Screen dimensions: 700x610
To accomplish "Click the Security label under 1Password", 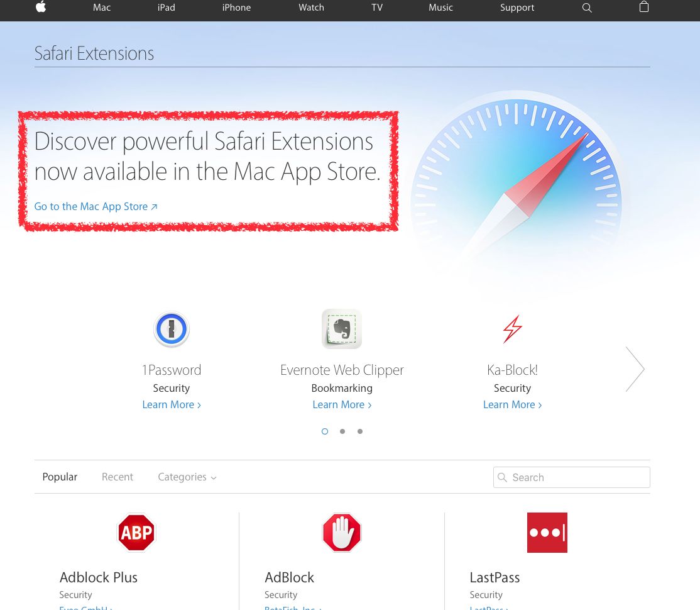I will pyautogui.click(x=172, y=388).
